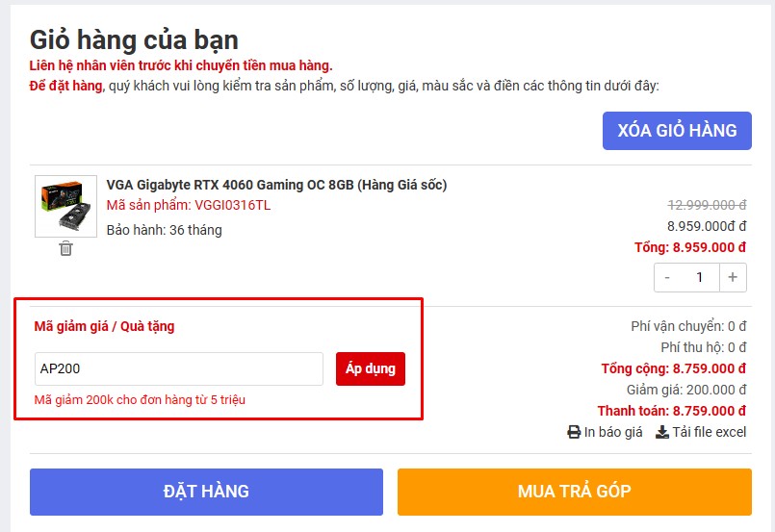Image resolution: width=775 pixels, height=532 pixels.
Task: Click the Mã giảm 200k promo hint
Action: pos(140,399)
